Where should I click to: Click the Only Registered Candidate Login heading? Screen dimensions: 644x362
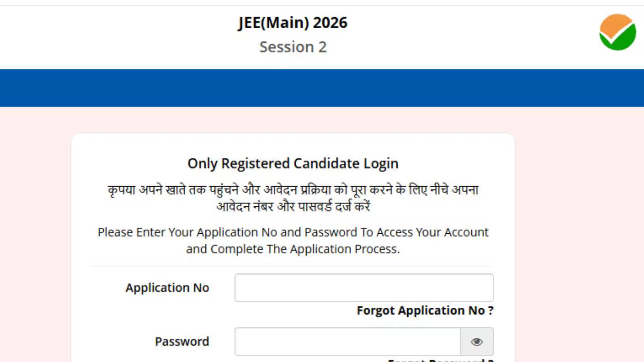293,164
